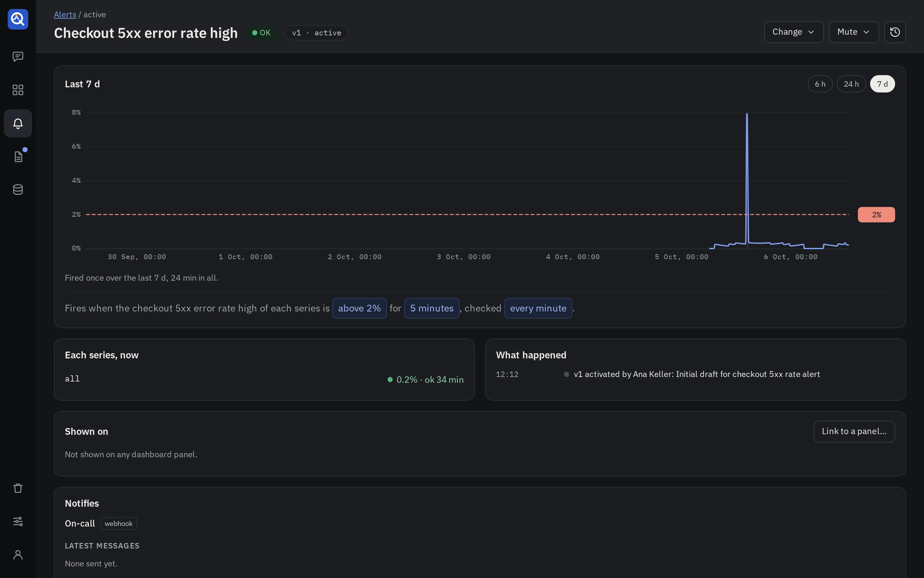
Task: Open the chat messages sidebar icon
Action: (x=18, y=57)
